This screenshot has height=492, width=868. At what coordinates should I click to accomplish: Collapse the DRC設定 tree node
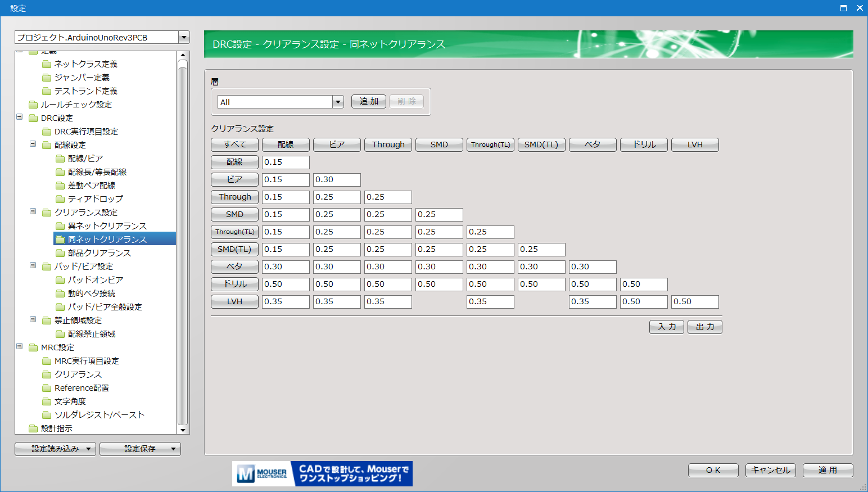coord(19,118)
